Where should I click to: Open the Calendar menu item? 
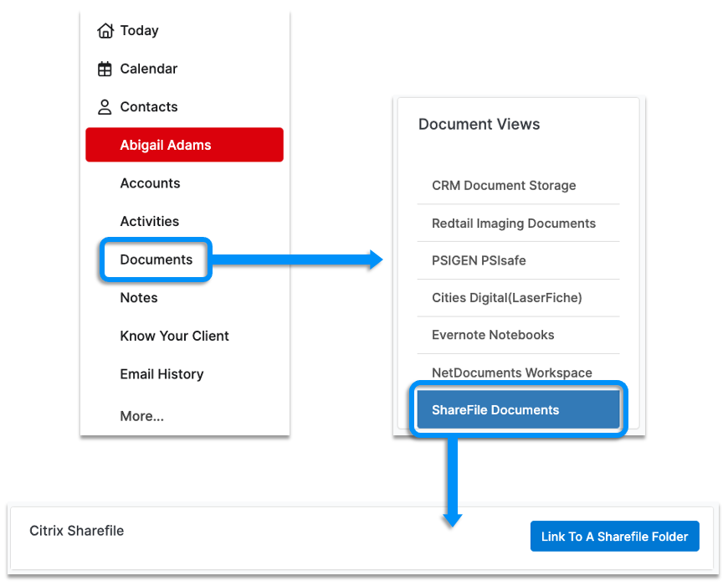(x=149, y=69)
